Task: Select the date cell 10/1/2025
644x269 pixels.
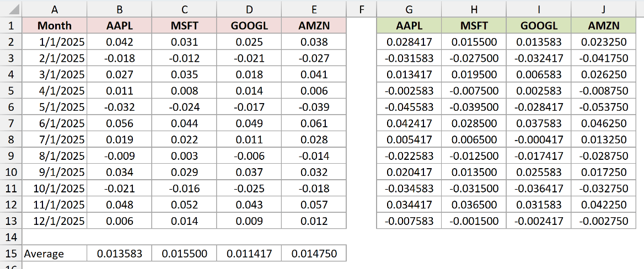Action: tap(54, 188)
